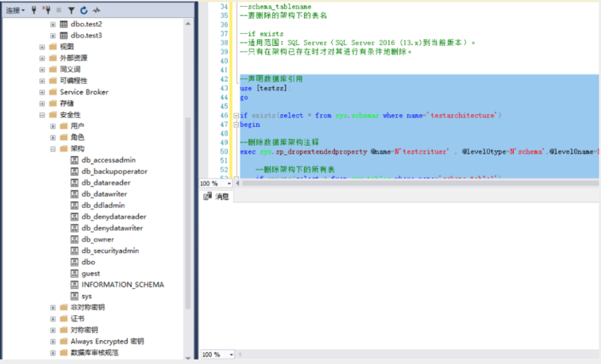Click the editor horizontal scrollbar
Viewport: 601px width, 364px height.
[420, 183]
